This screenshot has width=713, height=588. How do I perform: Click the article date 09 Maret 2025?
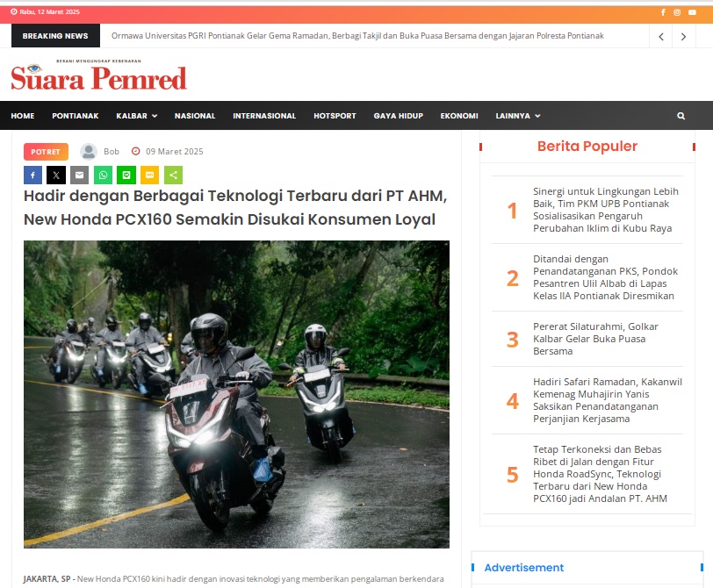[x=175, y=152]
